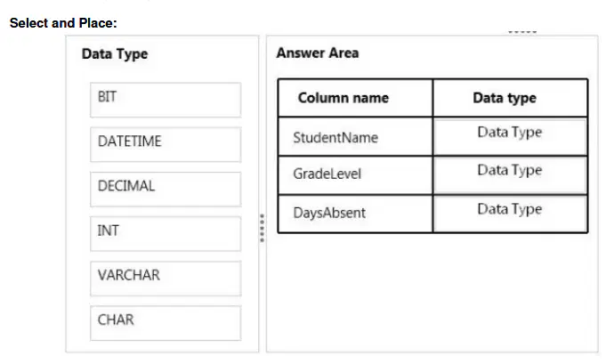Image resolution: width=606 pixels, height=364 pixels.
Task: Click the GradeLevel column name cell
Action: pyautogui.click(x=355, y=175)
